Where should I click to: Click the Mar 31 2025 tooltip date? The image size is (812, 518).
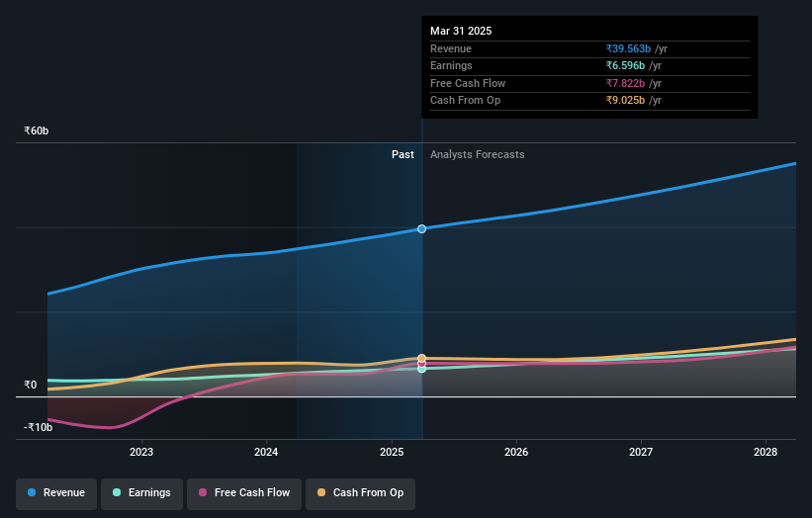461,31
